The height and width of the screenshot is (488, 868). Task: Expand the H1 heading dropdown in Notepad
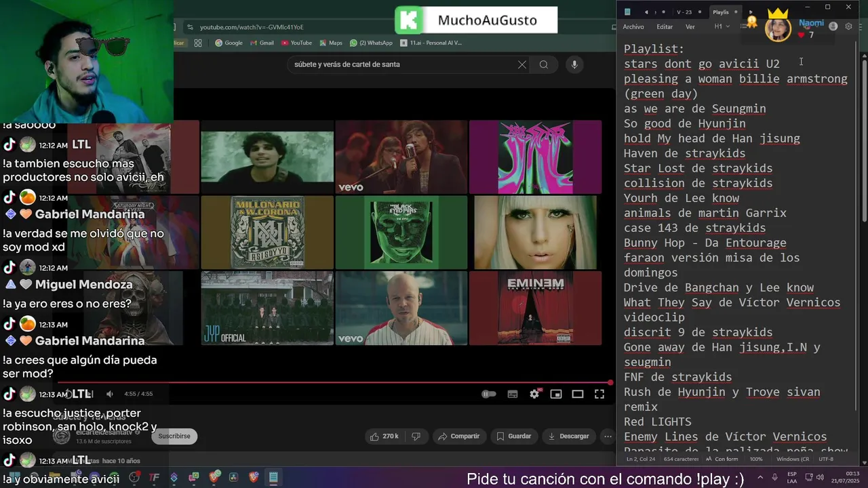pyautogui.click(x=722, y=26)
